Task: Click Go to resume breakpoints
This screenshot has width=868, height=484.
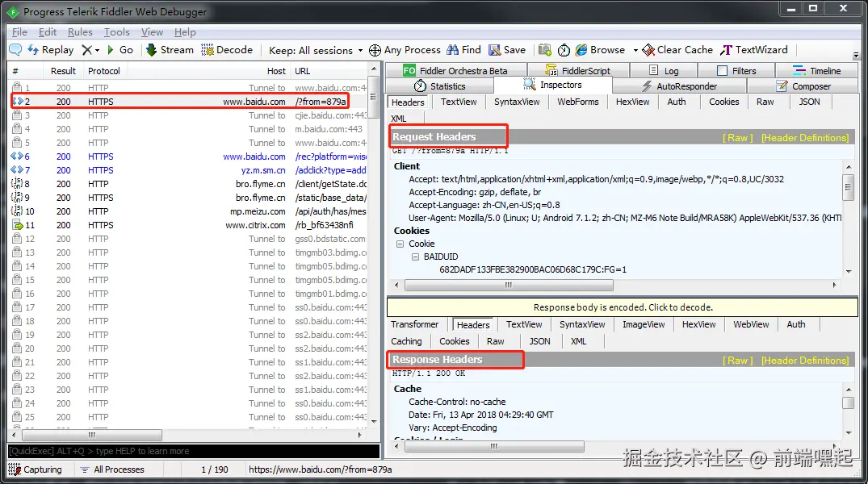Action: pyautogui.click(x=120, y=50)
